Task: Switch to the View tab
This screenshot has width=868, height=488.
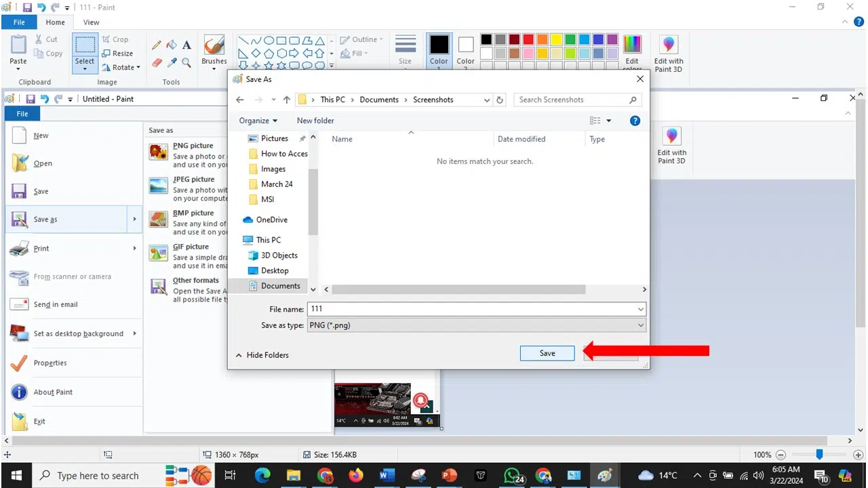Action: tap(91, 22)
